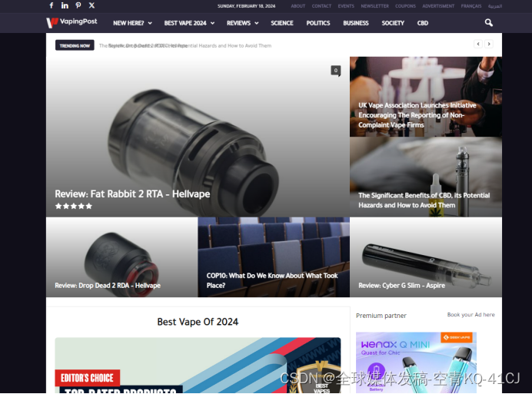This screenshot has height=394, width=532.
Task: Open the Editor's Choice top rated products banner
Action: coord(198,365)
